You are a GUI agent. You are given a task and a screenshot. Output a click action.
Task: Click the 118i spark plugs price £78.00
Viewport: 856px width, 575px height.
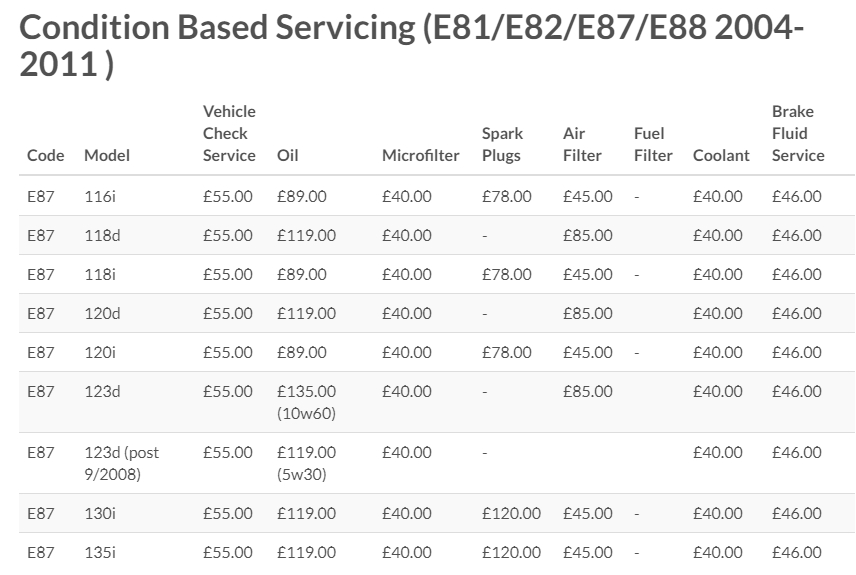click(507, 274)
